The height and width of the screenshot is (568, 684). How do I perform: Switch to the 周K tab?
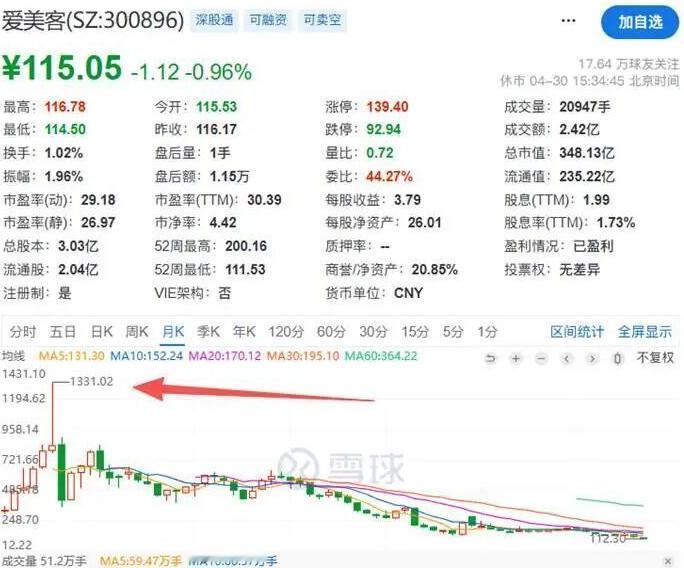click(137, 332)
